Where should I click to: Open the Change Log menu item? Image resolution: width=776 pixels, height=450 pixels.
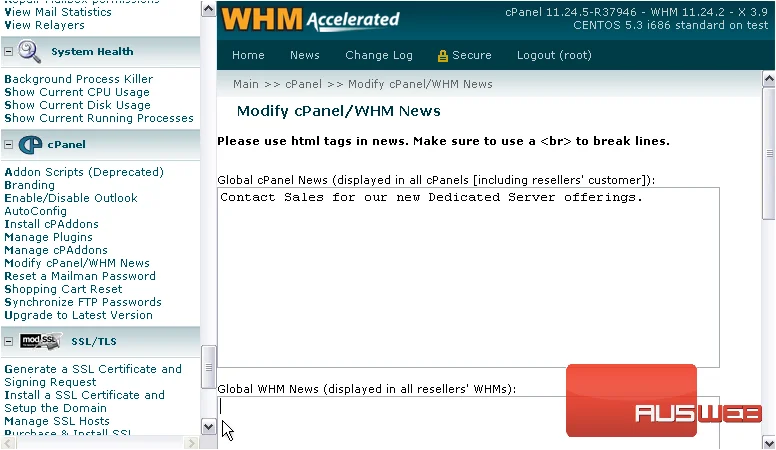[379, 55]
